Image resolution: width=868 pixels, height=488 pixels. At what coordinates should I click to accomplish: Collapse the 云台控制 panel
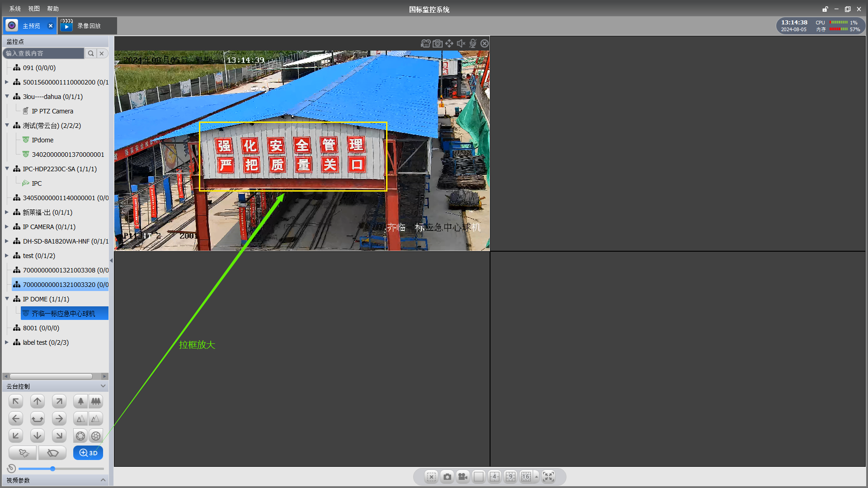click(x=103, y=386)
